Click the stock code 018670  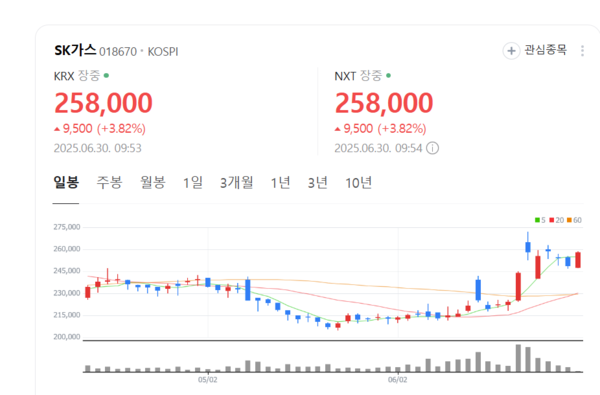(x=118, y=52)
